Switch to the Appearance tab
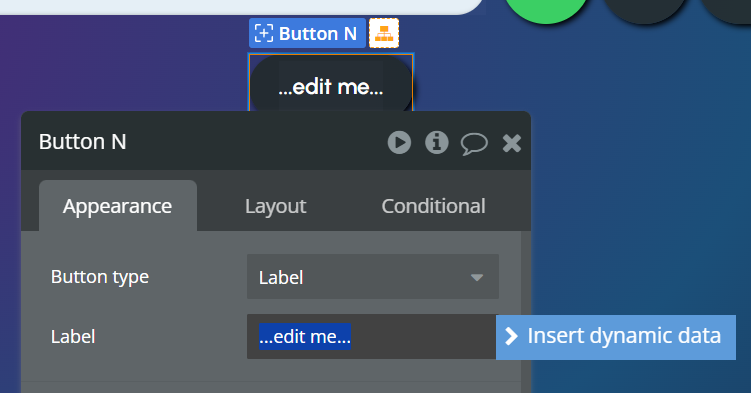 tap(118, 206)
